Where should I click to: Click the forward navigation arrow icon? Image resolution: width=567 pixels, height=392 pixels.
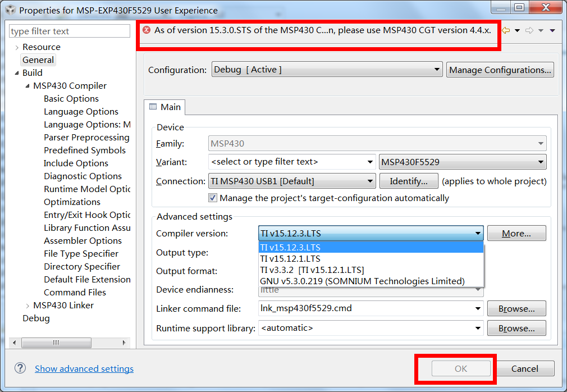coord(529,30)
